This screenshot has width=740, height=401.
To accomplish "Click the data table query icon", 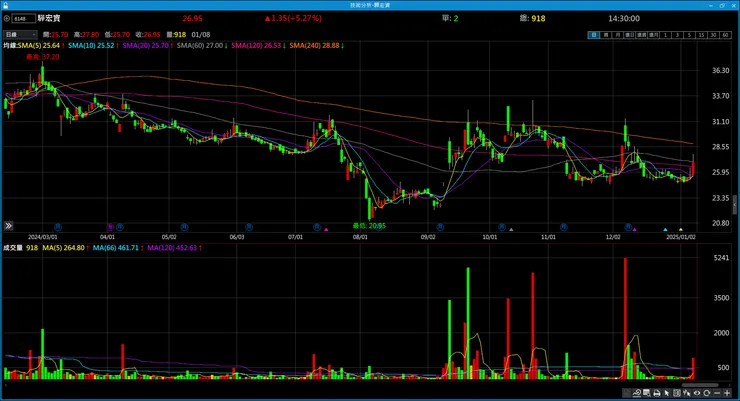I will tap(647, 393).
